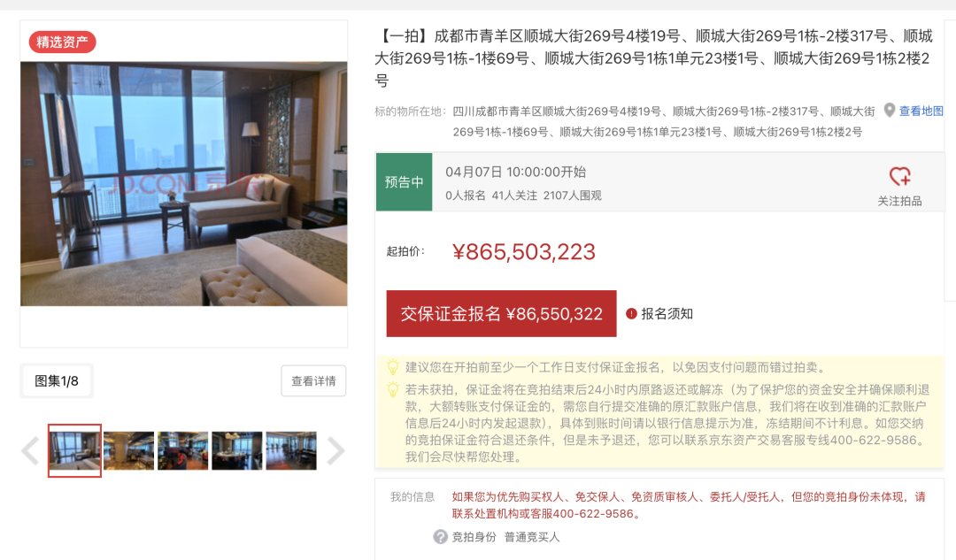This screenshot has height=560, width=956.
Task: Click the 图集1/8 gallery counter
Action: (x=57, y=380)
